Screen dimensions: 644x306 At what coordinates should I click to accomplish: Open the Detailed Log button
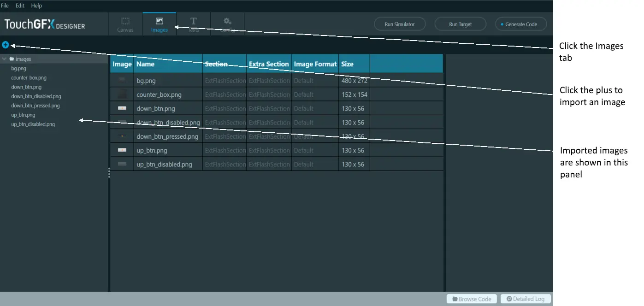coord(526,299)
